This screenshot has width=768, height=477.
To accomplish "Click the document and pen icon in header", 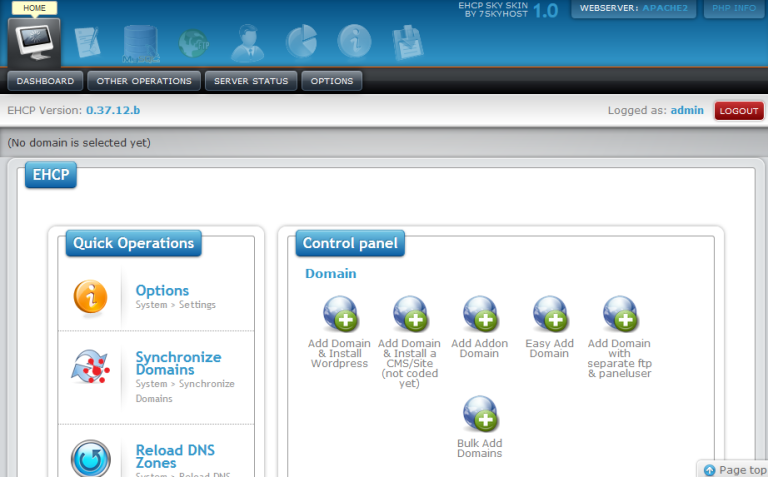I will pyautogui.click(x=88, y=43).
